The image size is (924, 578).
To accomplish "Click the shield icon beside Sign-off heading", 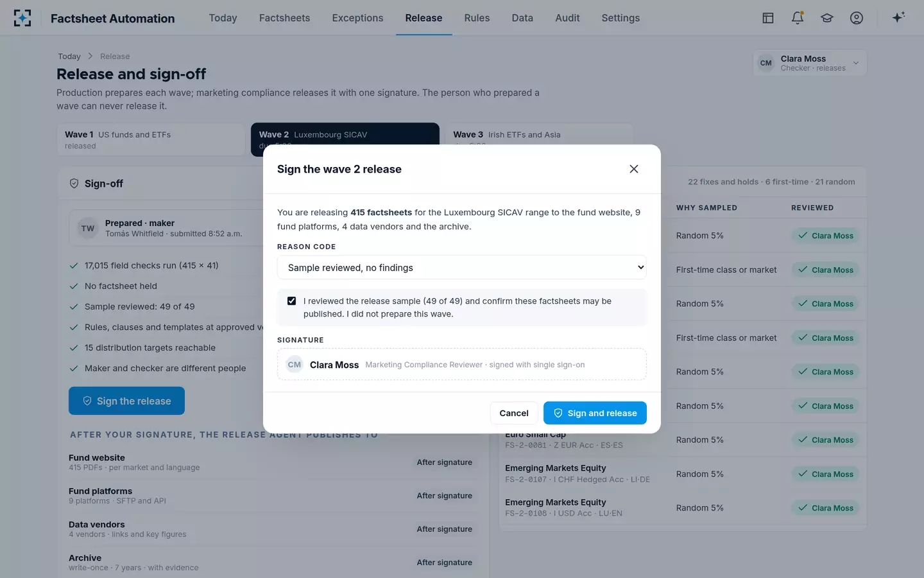I will click(x=74, y=184).
